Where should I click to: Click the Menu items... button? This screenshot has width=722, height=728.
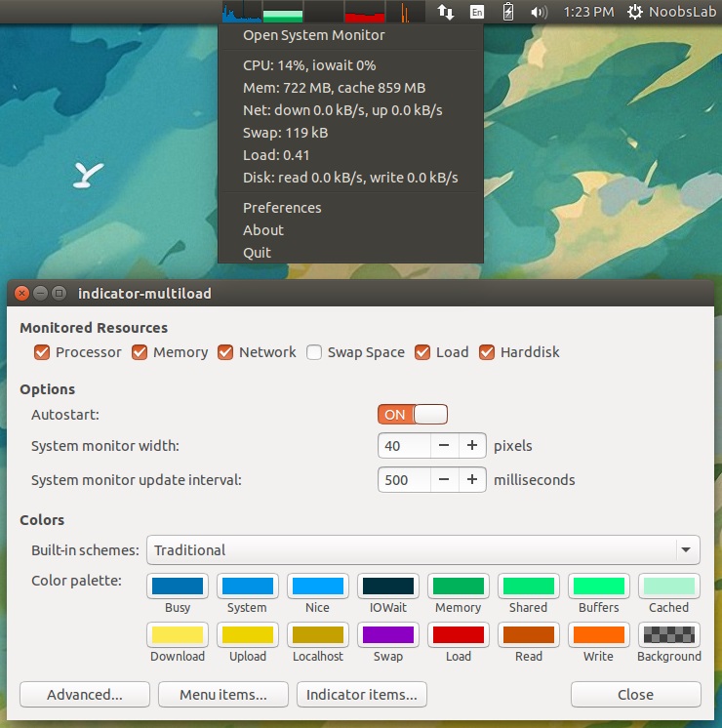(x=223, y=695)
